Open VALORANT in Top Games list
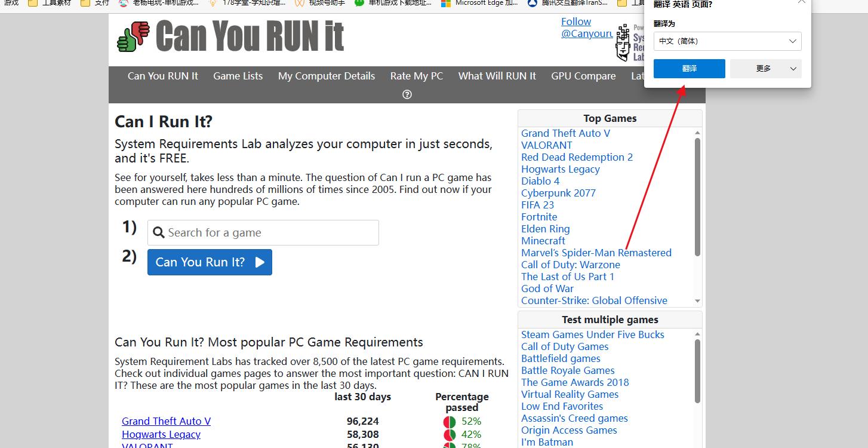 pos(546,145)
